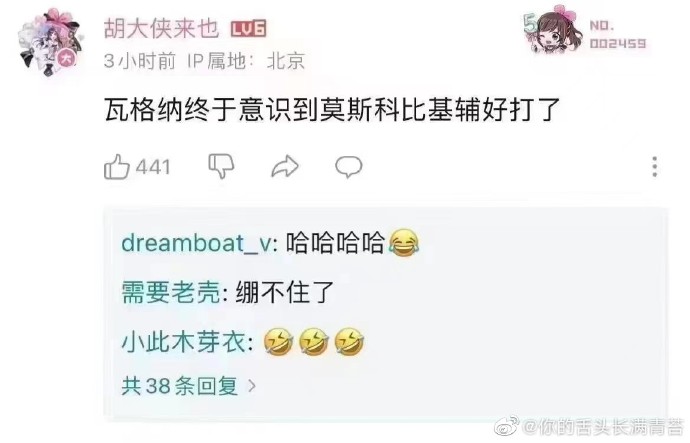690x443 pixels.
Task: Tap the big-member badge on avatar
Action: 67,58
